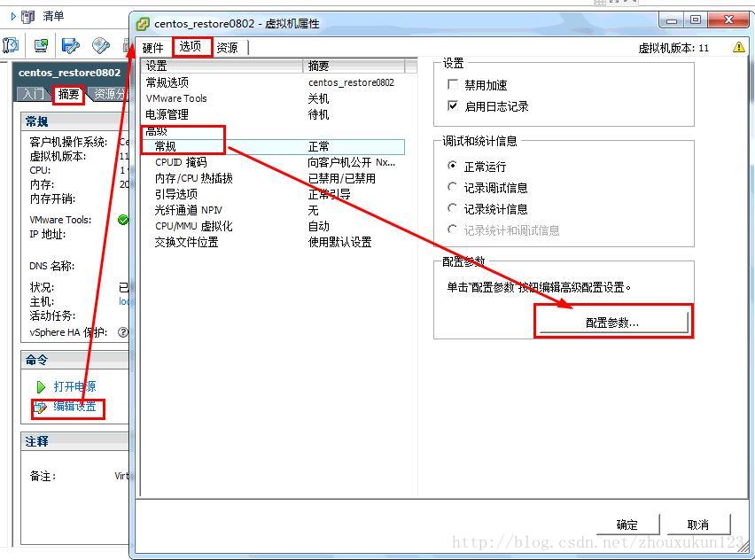Viewport: 755px width, 560px height.
Task: Select the 记录统计信息 radio button
Action: [452, 208]
